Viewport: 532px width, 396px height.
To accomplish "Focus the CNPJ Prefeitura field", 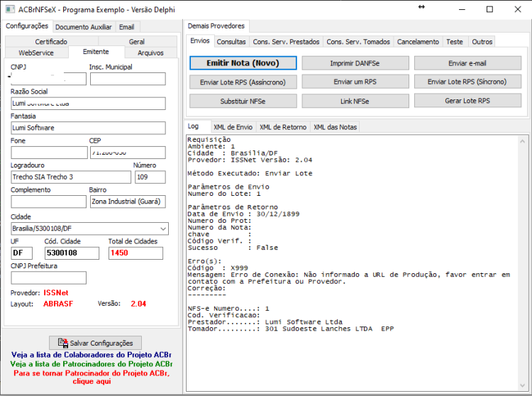I will tap(48, 278).
